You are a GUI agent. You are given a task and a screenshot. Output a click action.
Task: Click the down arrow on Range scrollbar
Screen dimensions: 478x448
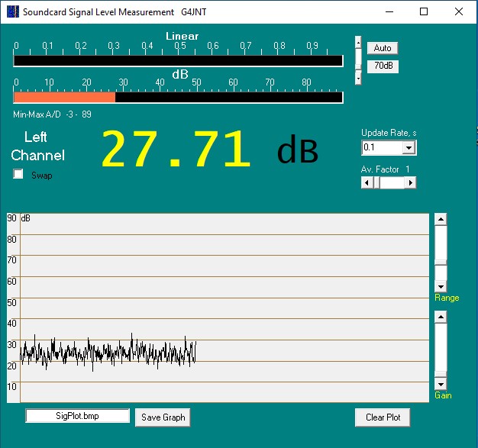[x=440, y=286]
